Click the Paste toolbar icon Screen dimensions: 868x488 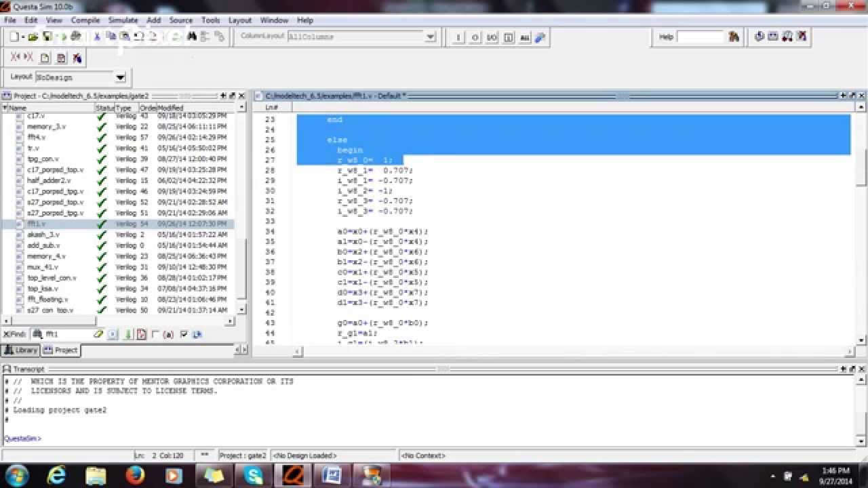click(125, 37)
